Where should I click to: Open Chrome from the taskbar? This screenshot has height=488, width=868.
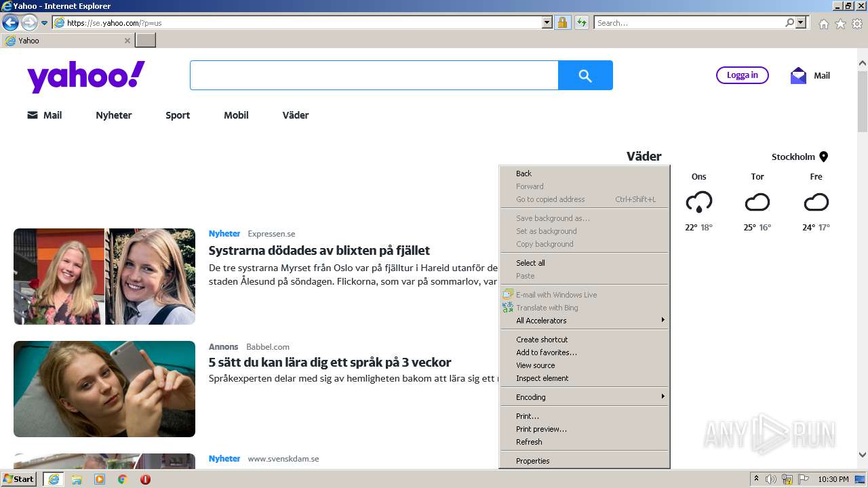click(x=123, y=479)
